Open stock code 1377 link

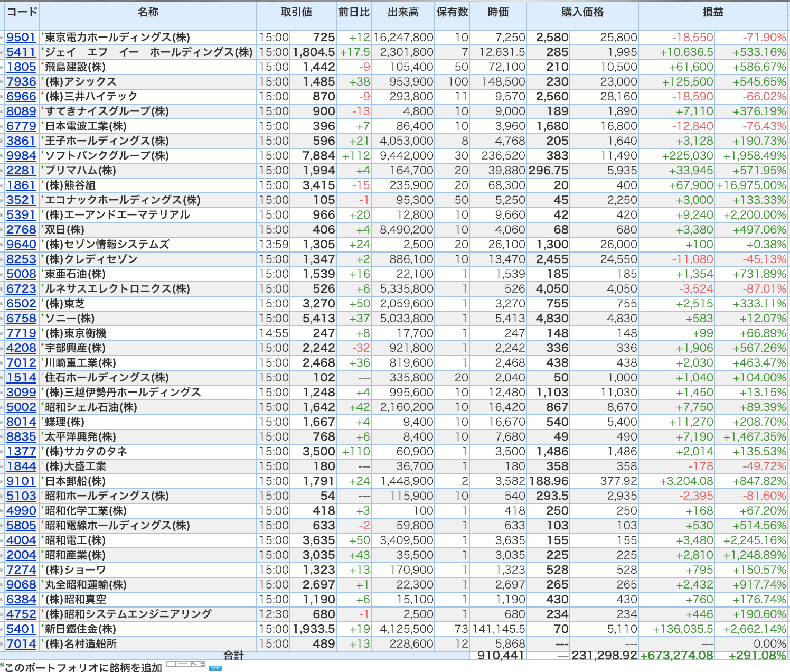[21, 452]
